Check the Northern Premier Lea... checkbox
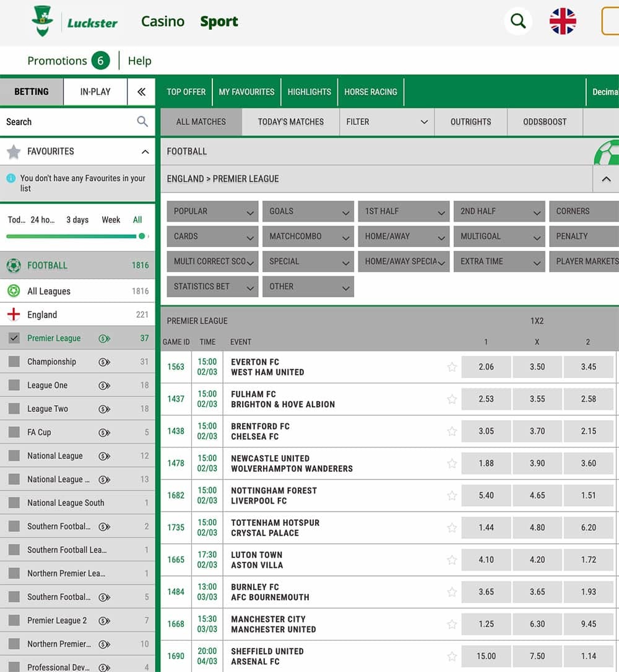 tap(14, 573)
